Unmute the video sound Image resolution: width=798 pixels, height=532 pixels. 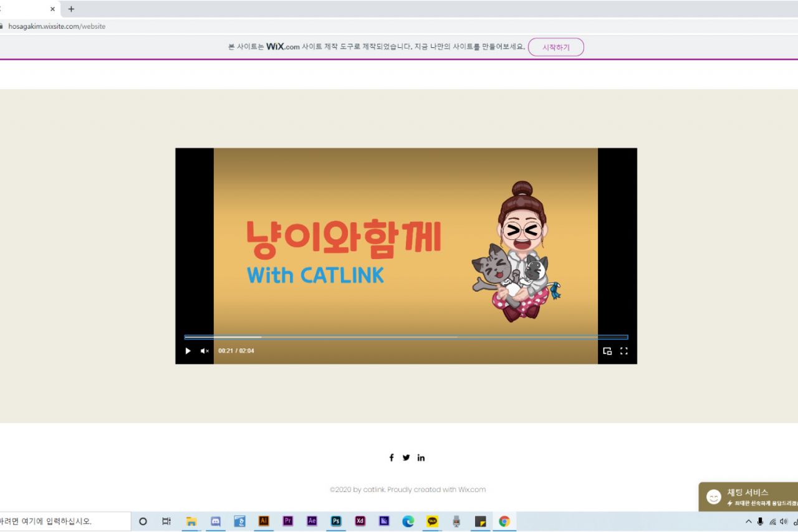[x=204, y=351]
